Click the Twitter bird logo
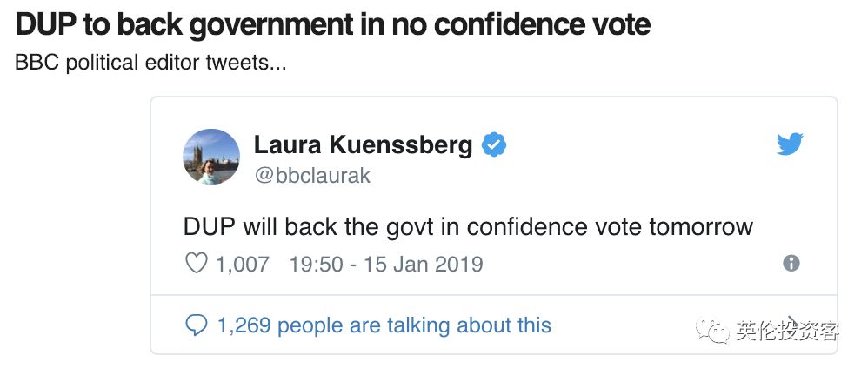868x369 pixels. [790, 144]
